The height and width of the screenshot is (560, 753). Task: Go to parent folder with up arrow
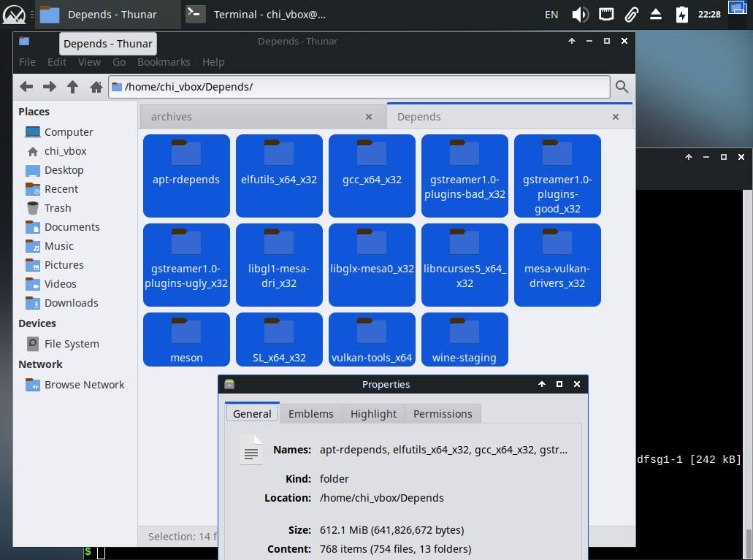pyautogui.click(x=72, y=87)
